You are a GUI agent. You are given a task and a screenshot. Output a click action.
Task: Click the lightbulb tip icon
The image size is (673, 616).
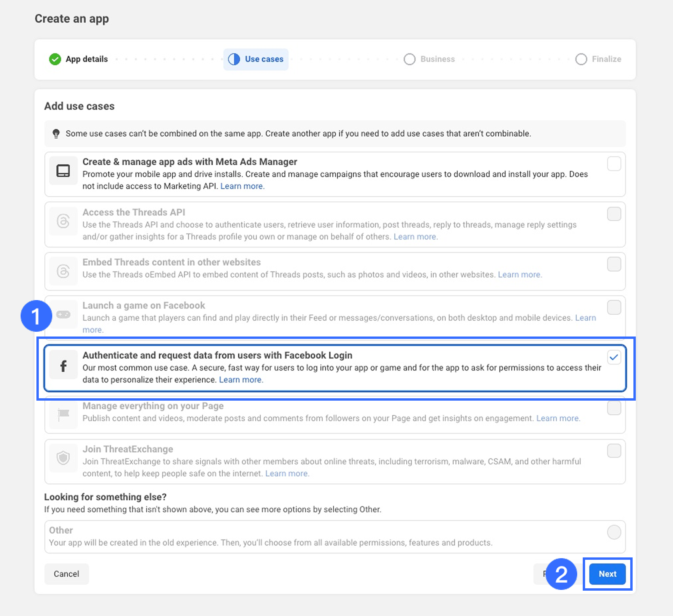click(x=56, y=134)
